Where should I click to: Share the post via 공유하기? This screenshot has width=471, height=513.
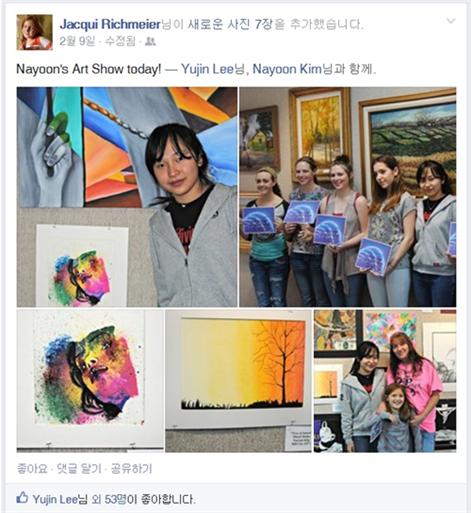(131, 469)
